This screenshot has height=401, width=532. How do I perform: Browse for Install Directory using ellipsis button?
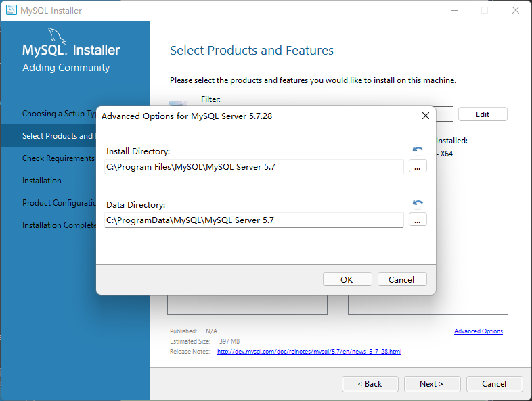pyautogui.click(x=418, y=166)
